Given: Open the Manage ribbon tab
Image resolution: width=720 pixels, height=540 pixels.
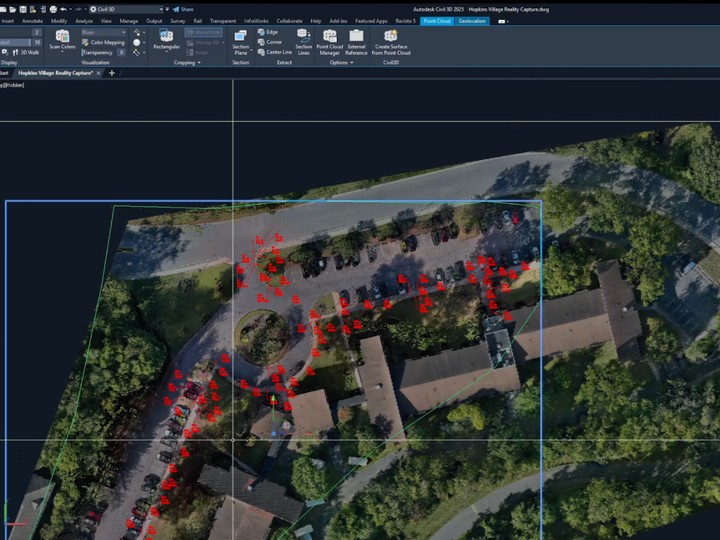Looking at the screenshot, I should [x=129, y=21].
